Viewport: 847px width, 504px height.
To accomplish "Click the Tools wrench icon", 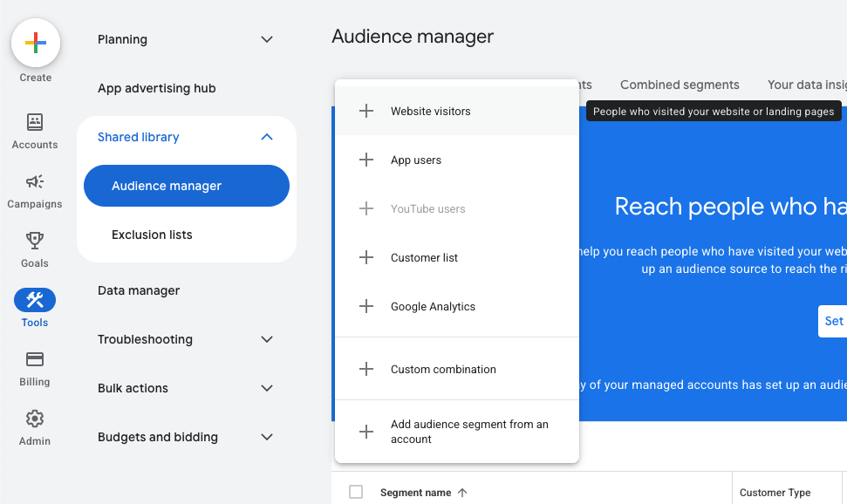I will coord(35,301).
